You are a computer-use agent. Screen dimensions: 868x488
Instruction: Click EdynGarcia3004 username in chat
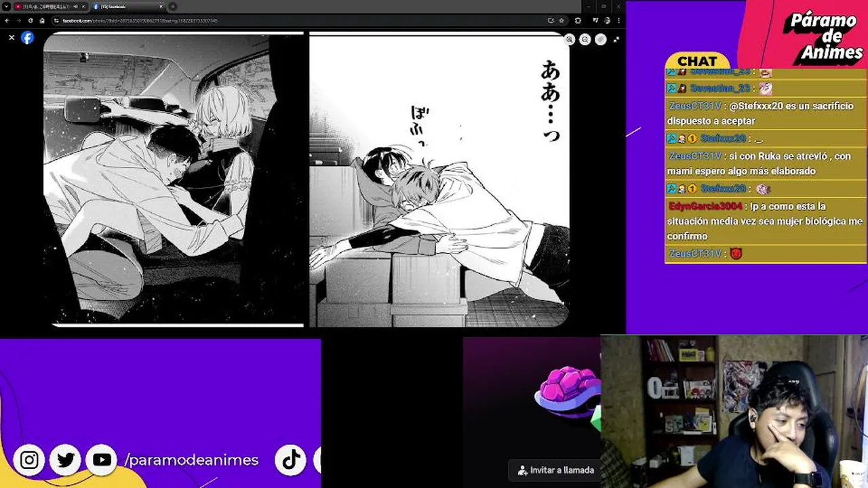(705, 206)
